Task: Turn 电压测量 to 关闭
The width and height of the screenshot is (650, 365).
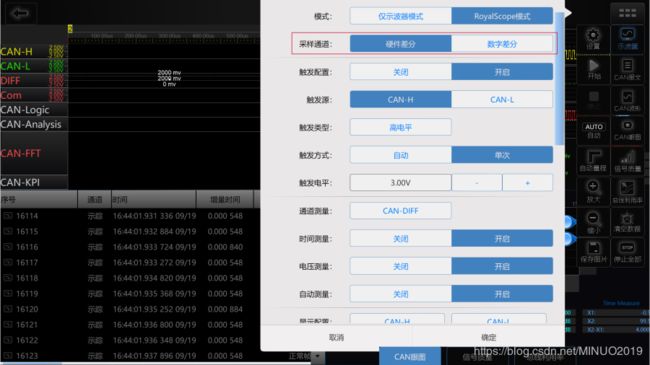Action: [400, 266]
